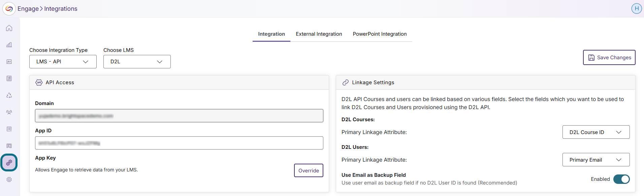Open the user profile avatar H
644x196 pixels.
[636, 8]
